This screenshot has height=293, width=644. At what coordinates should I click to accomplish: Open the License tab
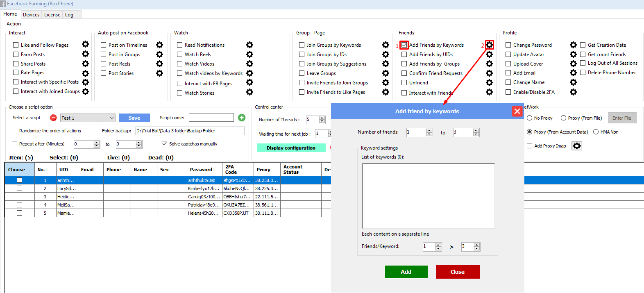coord(52,15)
